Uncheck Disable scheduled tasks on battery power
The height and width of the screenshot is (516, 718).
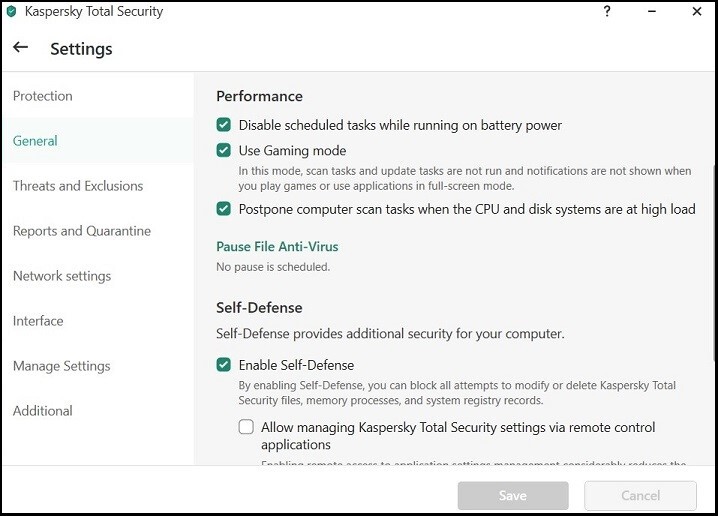pos(224,126)
